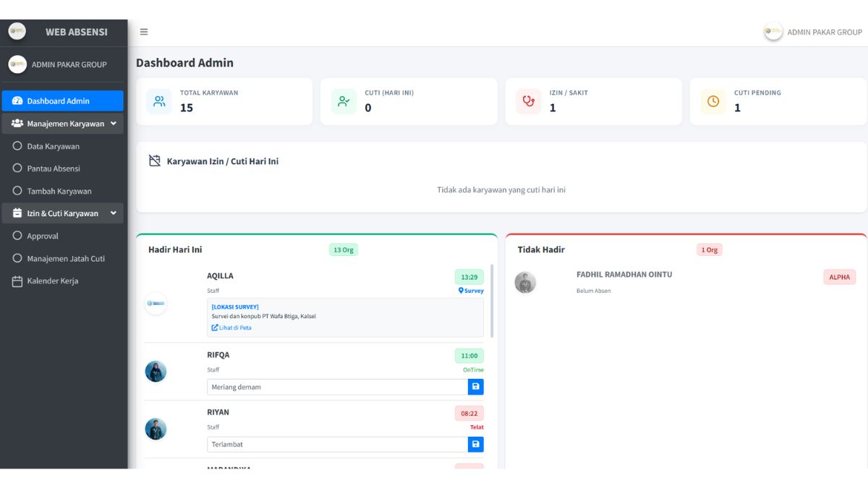Select the Dashboard Admin sidebar button
The image size is (868, 488).
click(x=62, y=100)
